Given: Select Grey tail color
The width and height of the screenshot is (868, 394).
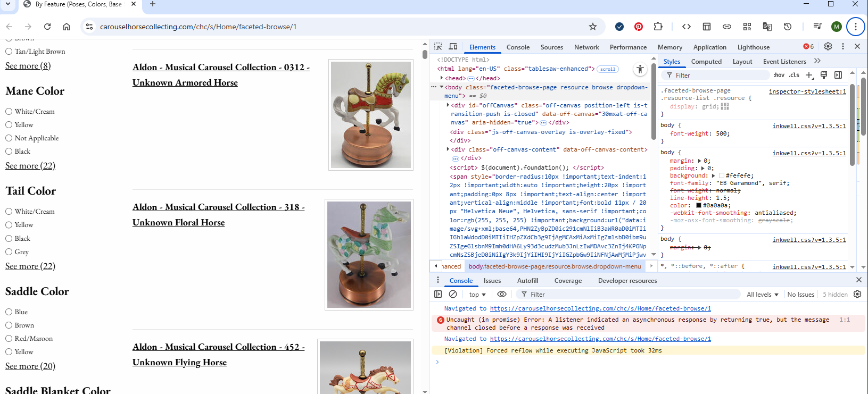Looking at the screenshot, I should coord(9,252).
